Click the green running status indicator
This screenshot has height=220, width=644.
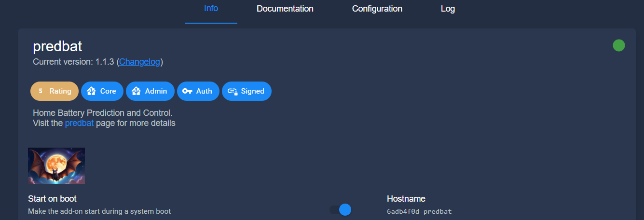tap(619, 45)
